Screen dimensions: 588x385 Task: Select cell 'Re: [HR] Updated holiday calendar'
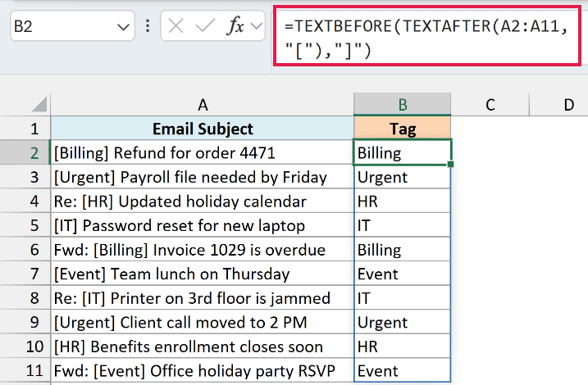(x=202, y=202)
